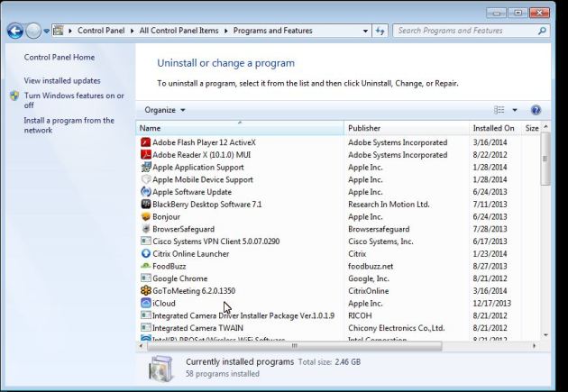The image size is (568, 392).
Task: Click install date 12/17/2013
Action: tap(492, 303)
